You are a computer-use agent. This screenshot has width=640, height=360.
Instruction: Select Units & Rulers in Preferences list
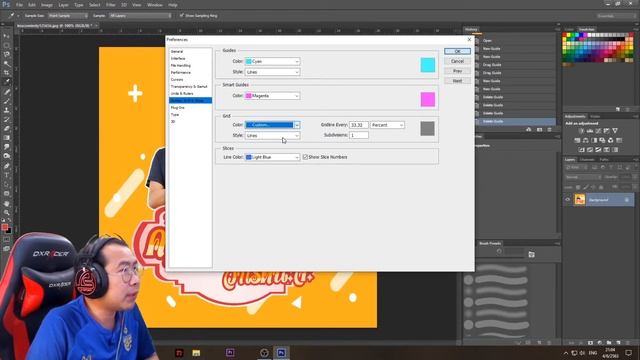tap(182, 93)
